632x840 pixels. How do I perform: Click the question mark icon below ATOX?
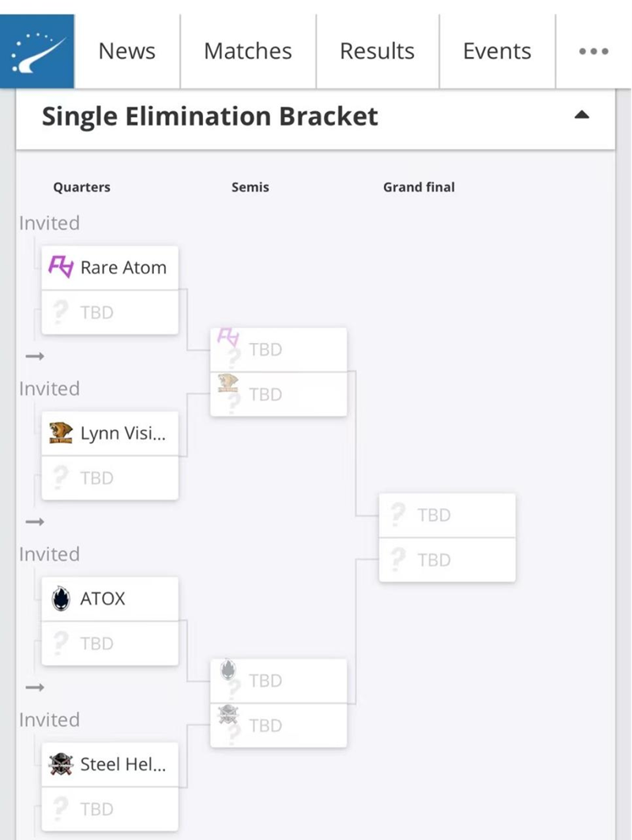pos(60,643)
